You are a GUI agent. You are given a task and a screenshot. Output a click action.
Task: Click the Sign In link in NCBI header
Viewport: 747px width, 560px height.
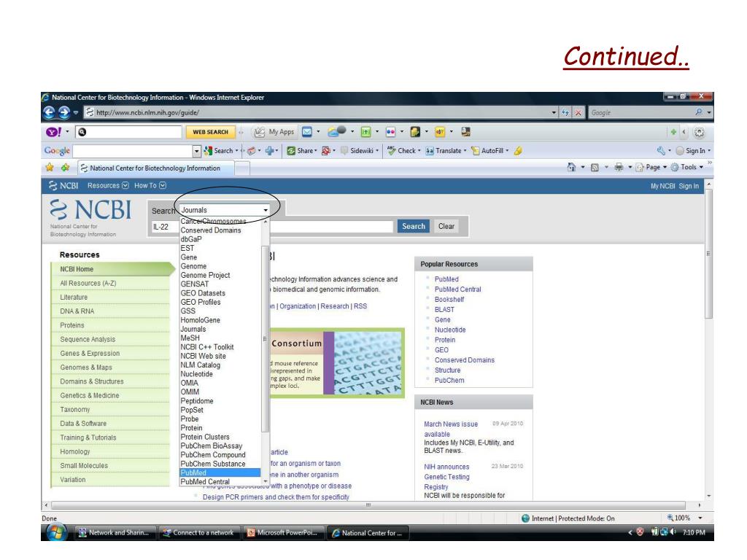tap(689, 186)
